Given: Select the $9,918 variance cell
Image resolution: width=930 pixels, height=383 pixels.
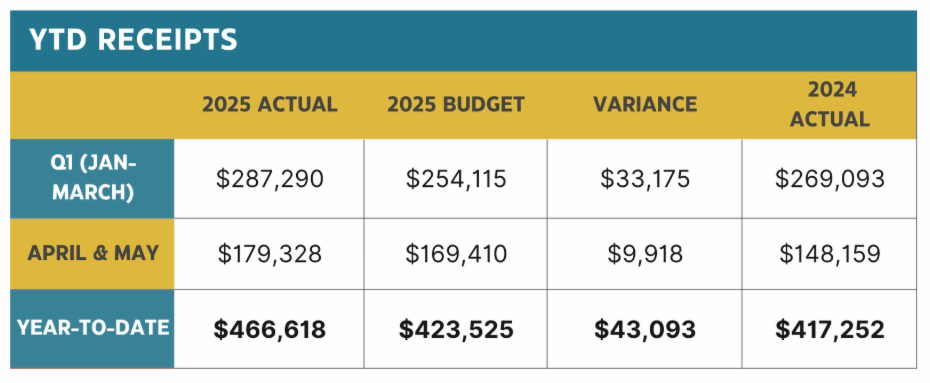Looking at the screenshot, I should (x=644, y=254).
